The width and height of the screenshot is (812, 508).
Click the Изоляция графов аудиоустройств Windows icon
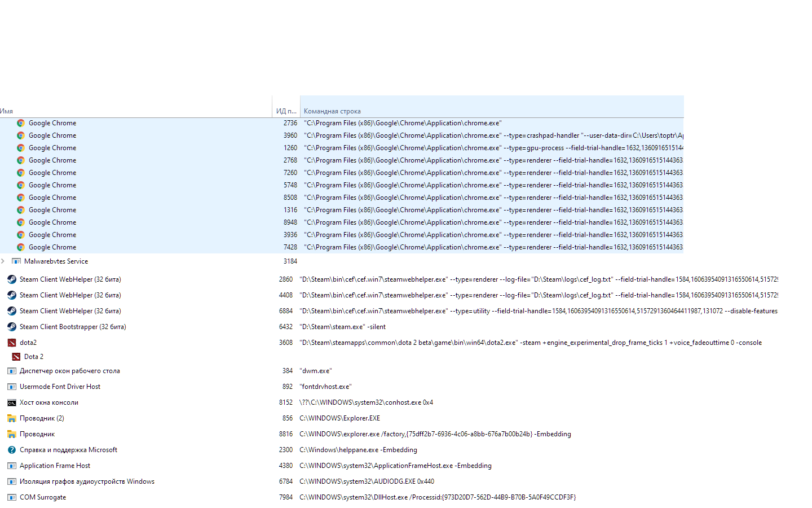(12, 481)
